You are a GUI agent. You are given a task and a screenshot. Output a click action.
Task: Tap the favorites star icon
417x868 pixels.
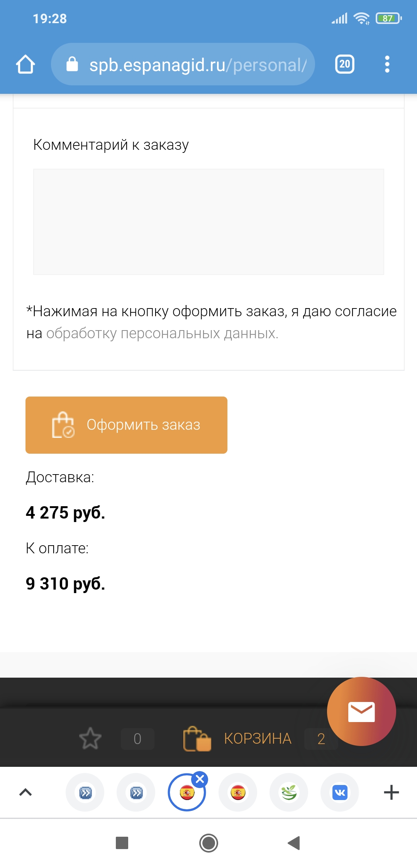[x=90, y=738]
